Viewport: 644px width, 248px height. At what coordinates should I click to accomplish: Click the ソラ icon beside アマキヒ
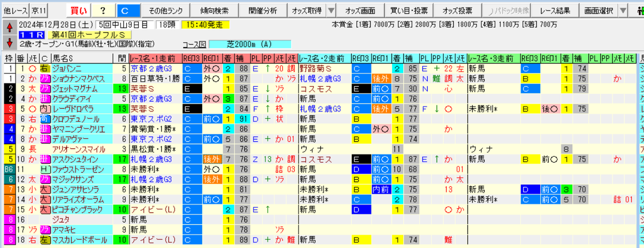[44, 229]
